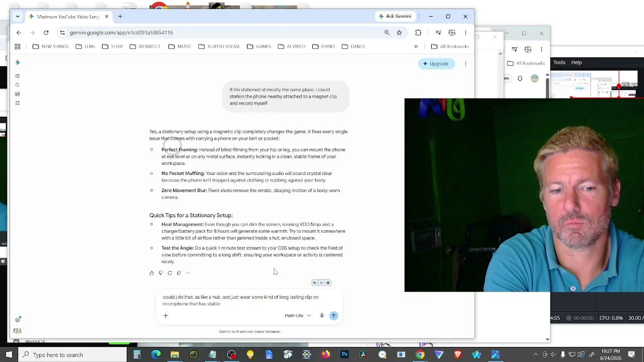The height and width of the screenshot is (362, 644).
Task: Start a new chat from the sidebar
Action: pos(18,76)
